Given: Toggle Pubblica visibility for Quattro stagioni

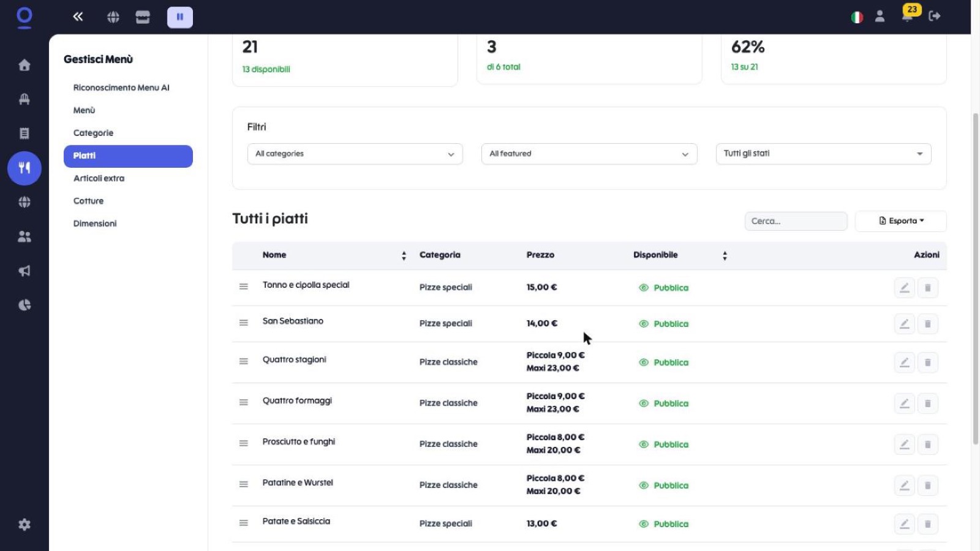Looking at the screenshot, I should 663,362.
